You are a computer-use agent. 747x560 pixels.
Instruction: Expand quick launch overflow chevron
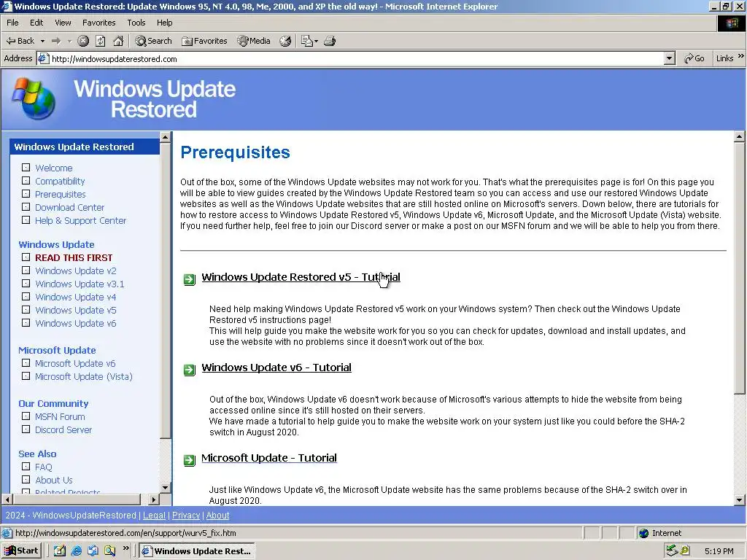pyautogui.click(x=126, y=548)
